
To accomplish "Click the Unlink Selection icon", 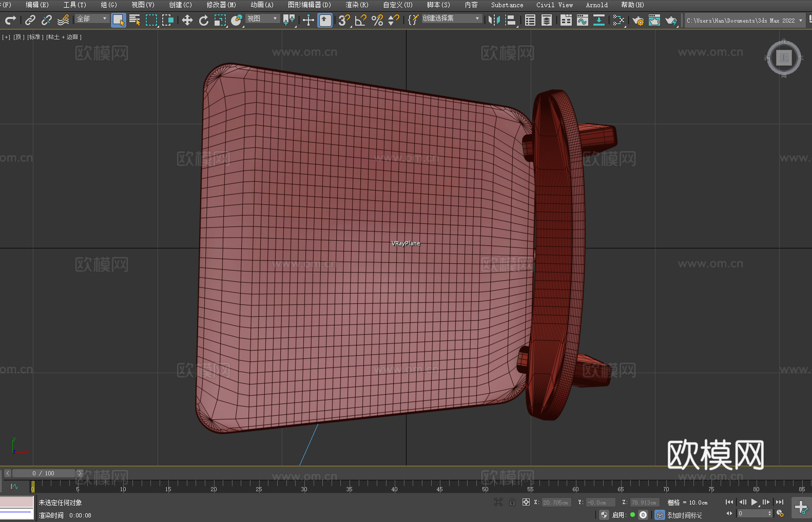I will pos(47,20).
